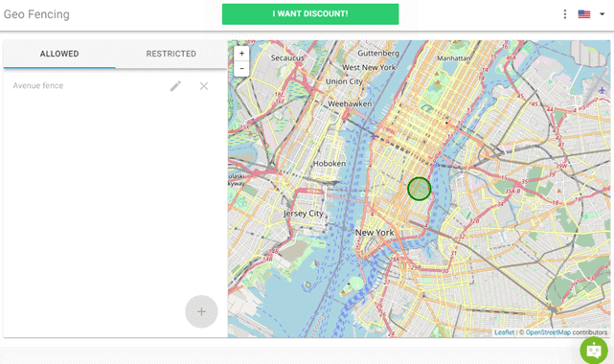Add a new fence with plus button
Image resolution: width=614 pixels, height=364 pixels.
[201, 311]
